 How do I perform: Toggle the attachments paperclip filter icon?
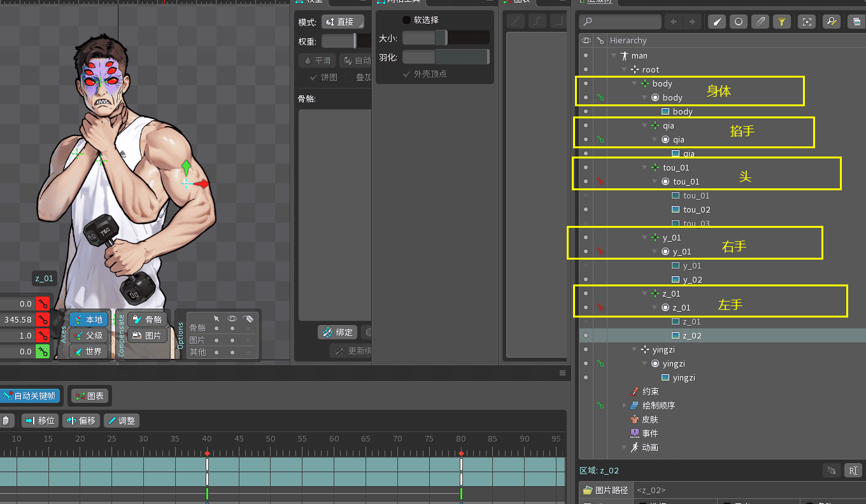(760, 22)
